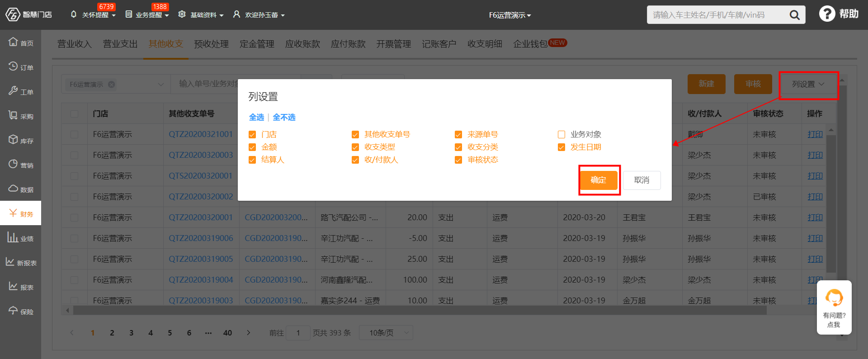Open the 库存 inventory sidebar icon
Viewport: 868px width, 359px height.
(13, 140)
